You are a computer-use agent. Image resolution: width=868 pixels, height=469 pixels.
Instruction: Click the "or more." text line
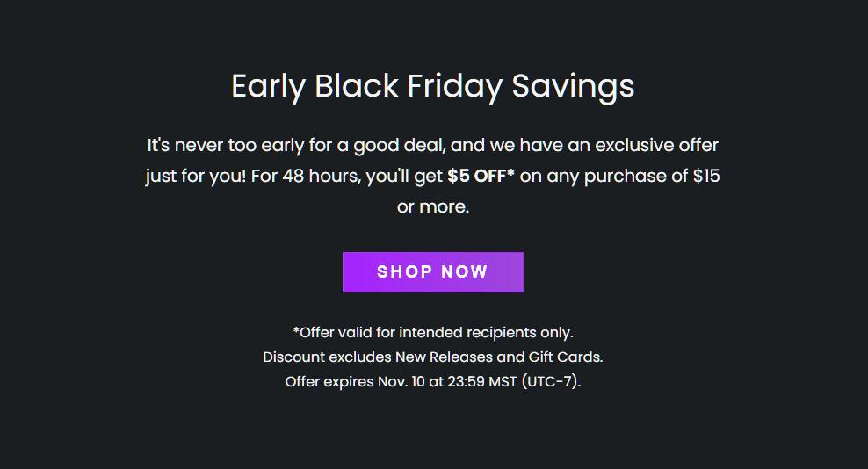coord(433,208)
